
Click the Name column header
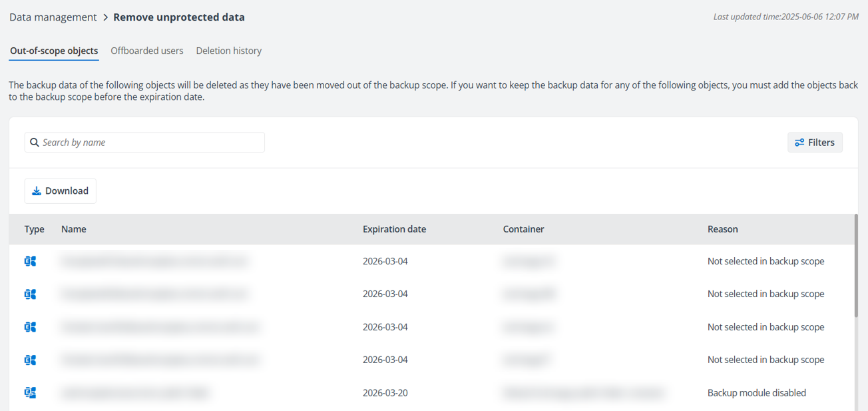pyautogui.click(x=73, y=229)
